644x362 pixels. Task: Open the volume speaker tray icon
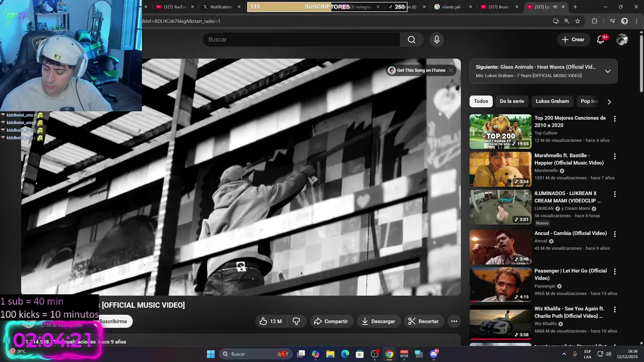[609, 354]
